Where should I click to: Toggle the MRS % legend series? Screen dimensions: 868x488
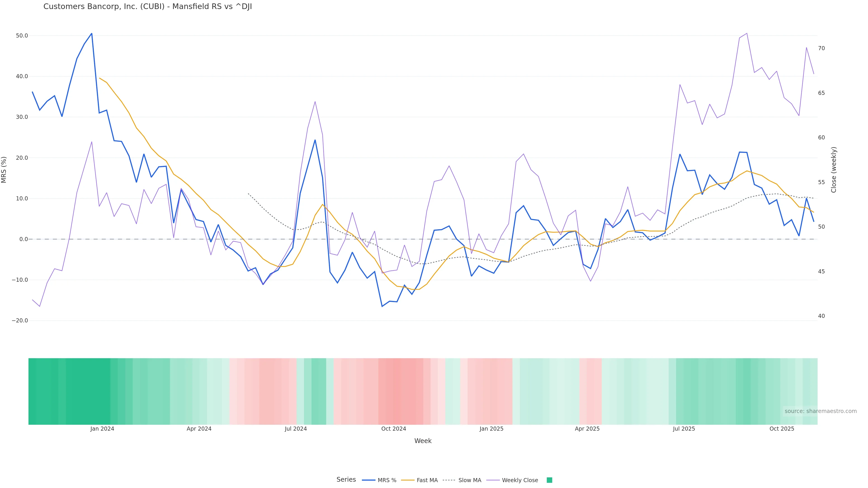(x=387, y=480)
